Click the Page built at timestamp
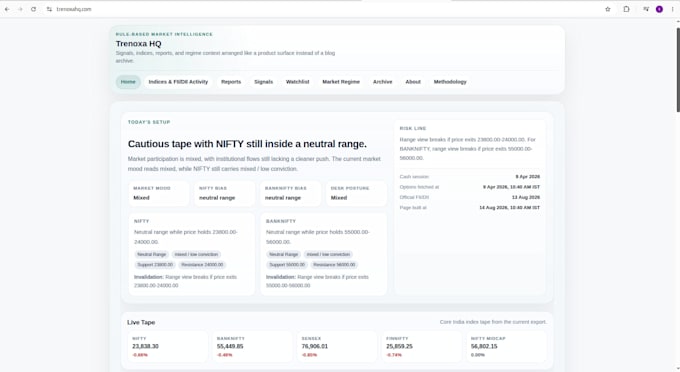 [x=510, y=208]
